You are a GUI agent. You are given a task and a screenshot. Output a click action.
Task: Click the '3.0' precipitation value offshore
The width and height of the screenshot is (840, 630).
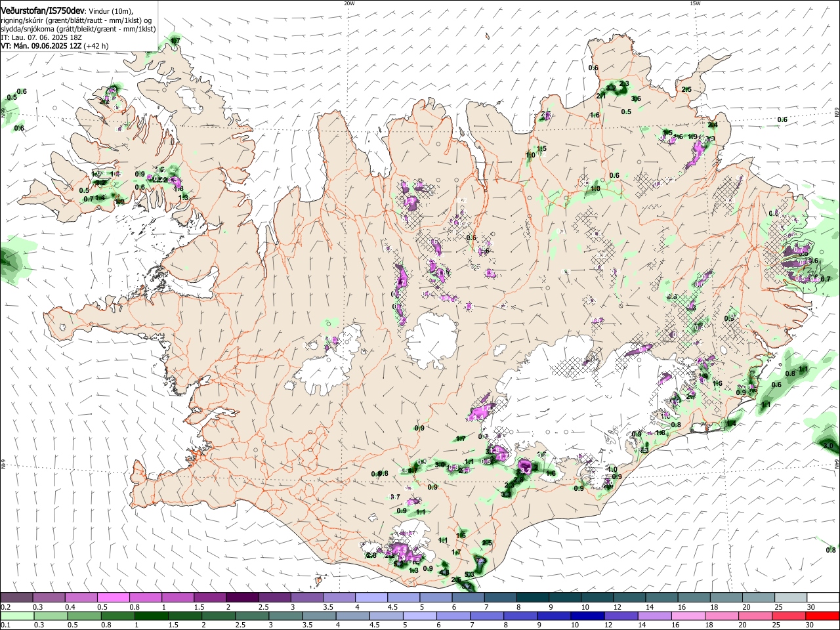point(828,446)
